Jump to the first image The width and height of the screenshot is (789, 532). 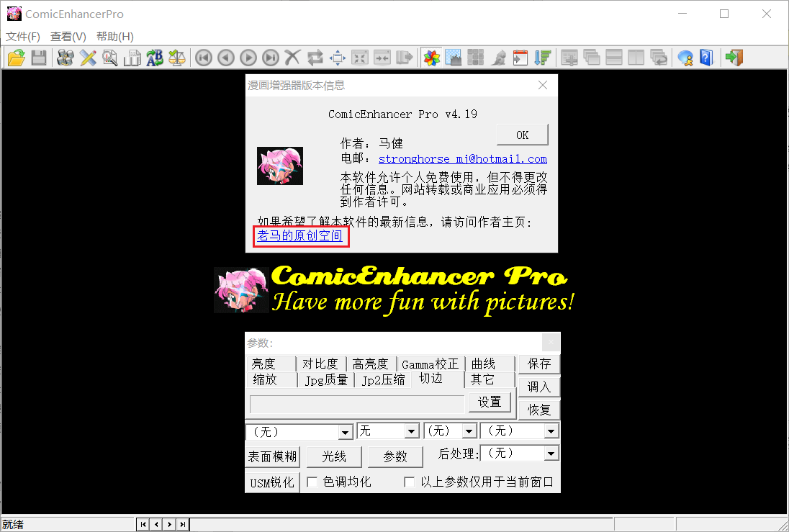[x=203, y=58]
